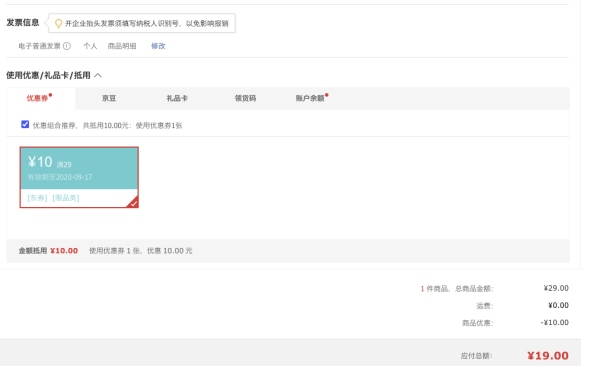This screenshot has height=366, width=600.
Task: Collapse the 使用优惠/礼品卡/抵用 section chevron
Action: coord(98,75)
